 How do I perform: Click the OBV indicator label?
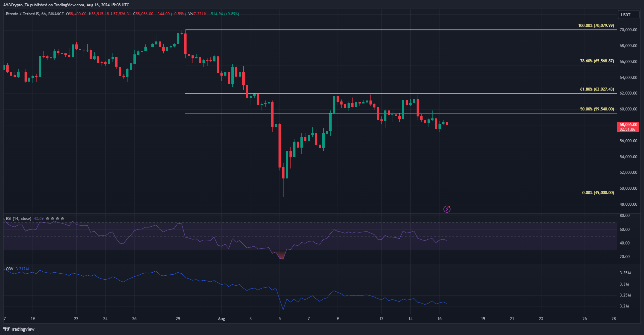[x=10, y=269]
